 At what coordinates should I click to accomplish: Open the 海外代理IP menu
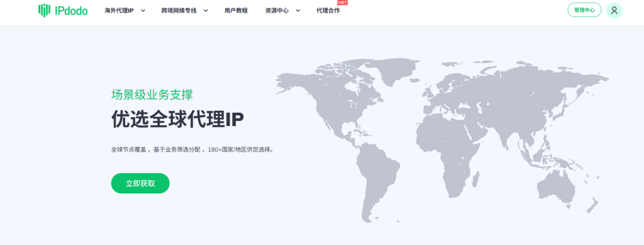(x=119, y=11)
